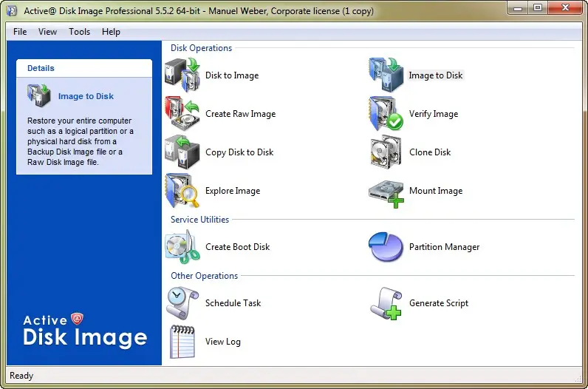This screenshot has width=588, height=389.
Task: Open the View Log label
Action: [x=223, y=342]
